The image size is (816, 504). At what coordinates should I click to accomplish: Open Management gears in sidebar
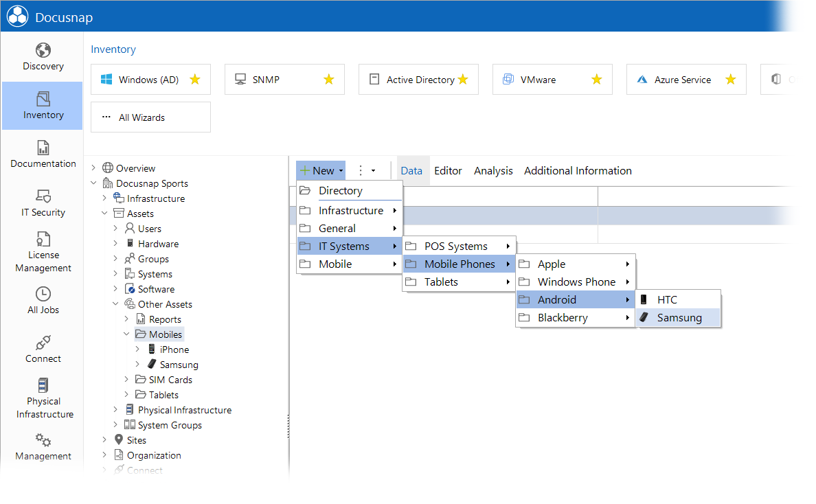pyautogui.click(x=43, y=440)
